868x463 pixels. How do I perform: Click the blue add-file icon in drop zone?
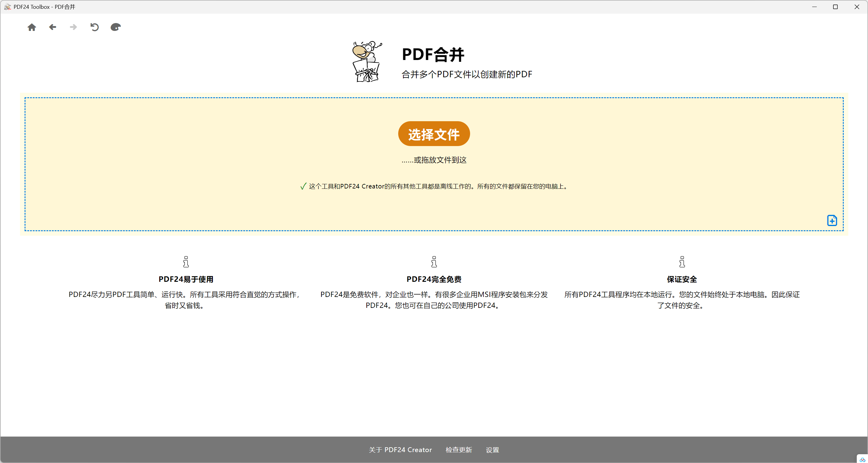[x=832, y=220]
